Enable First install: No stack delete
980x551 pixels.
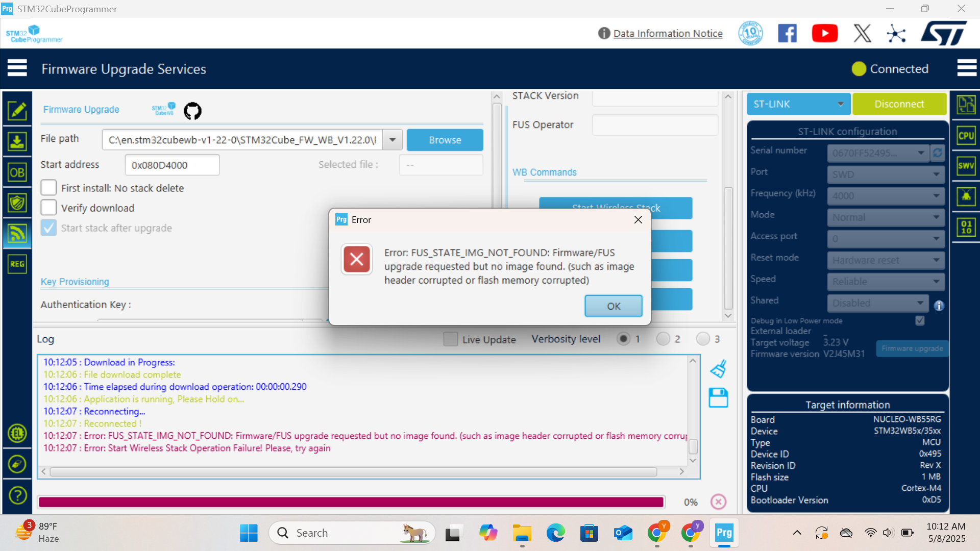[48, 187]
